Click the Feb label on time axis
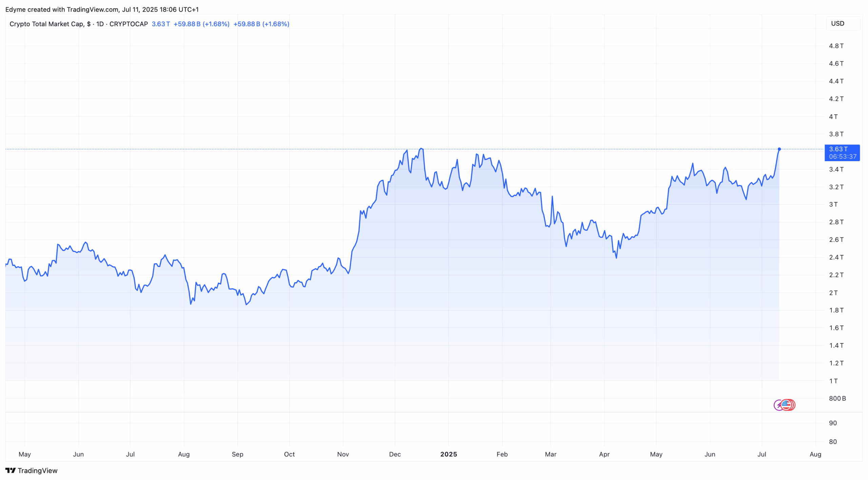Screen dimensions: 868x480 tap(502, 454)
